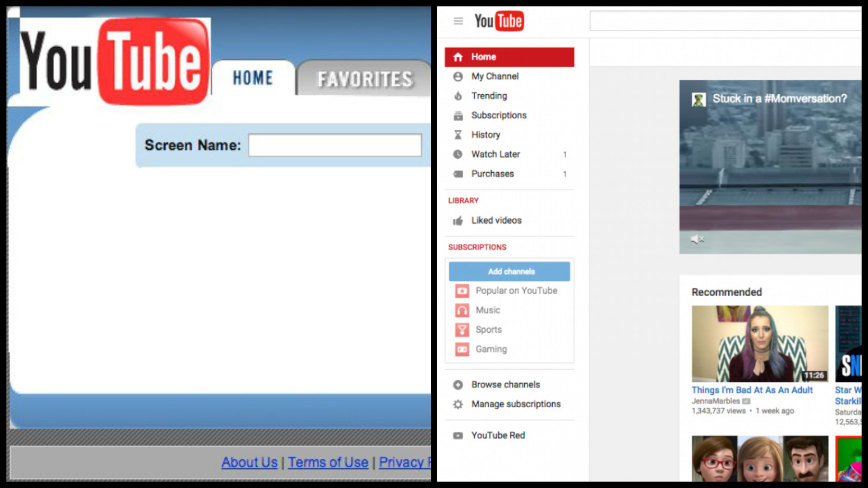Switch to the FAVORITES tab

365,79
